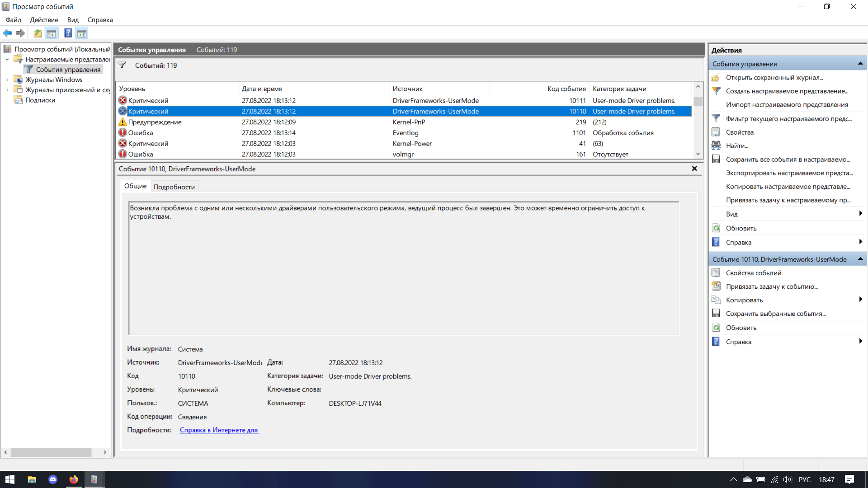Click the tree pane horizontal scrollbar thumb
The height and width of the screenshot is (488, 868).
pyautogui.click(x=51, y=452)
